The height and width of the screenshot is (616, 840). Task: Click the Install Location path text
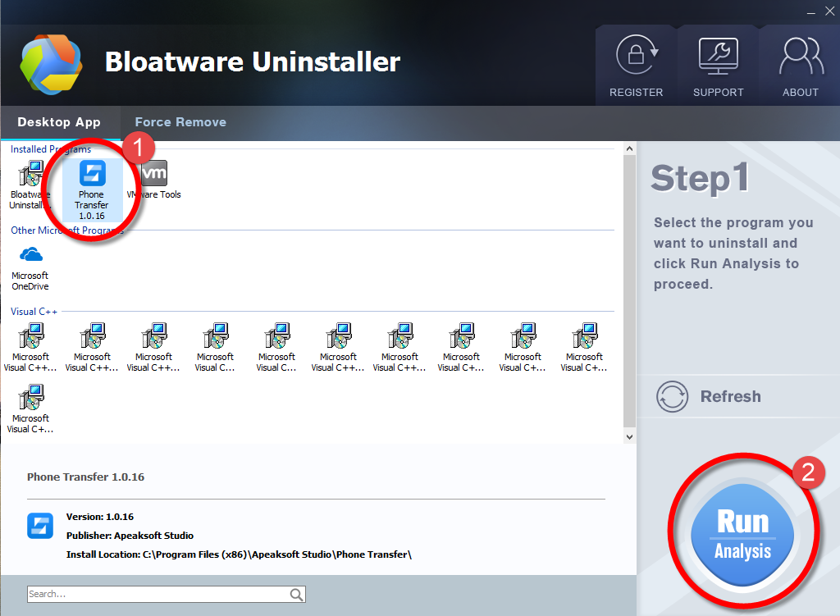click(239, 554)
